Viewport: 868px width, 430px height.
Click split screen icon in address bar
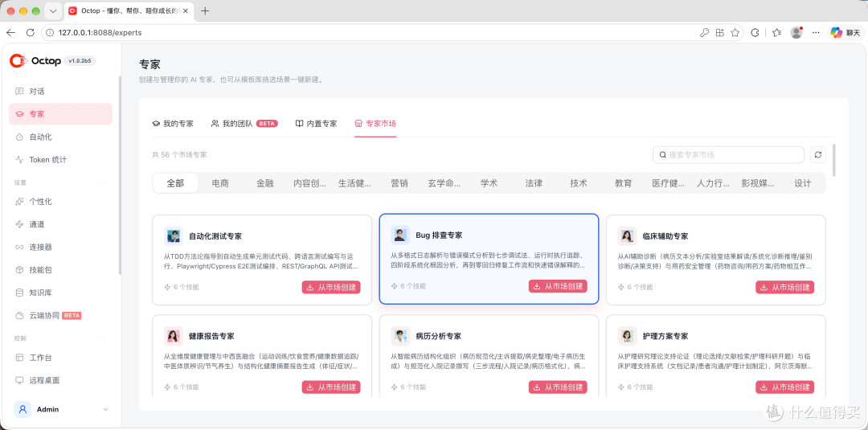pos(719,33)
